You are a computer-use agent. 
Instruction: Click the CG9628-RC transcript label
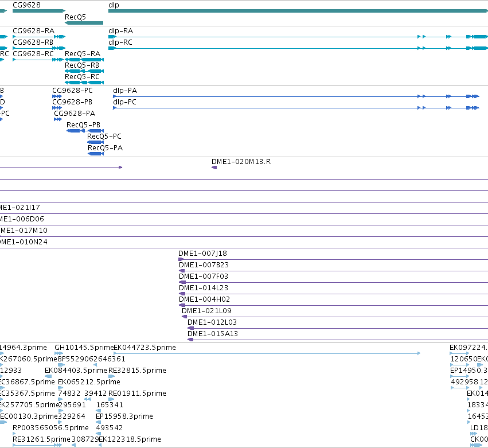[33, 54]
